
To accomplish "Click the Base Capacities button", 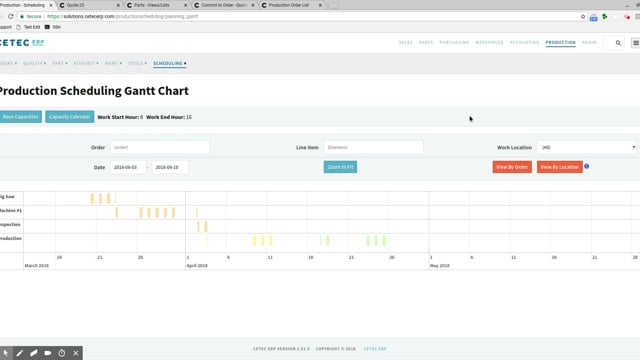I will coord(20,117).
